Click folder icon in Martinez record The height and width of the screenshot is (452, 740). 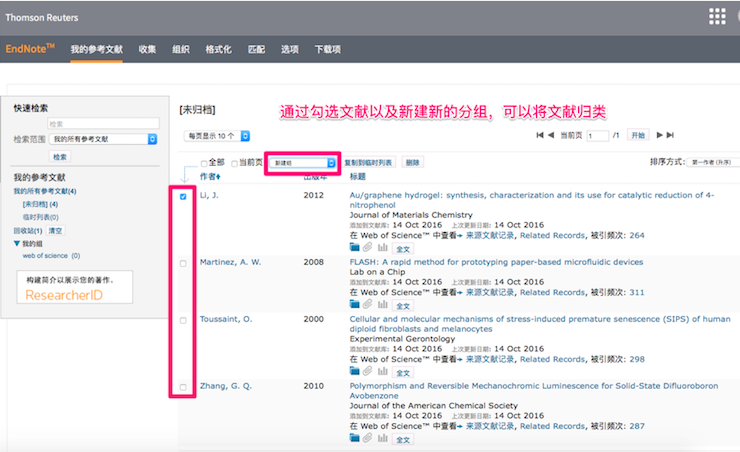(x=354, y=304)
